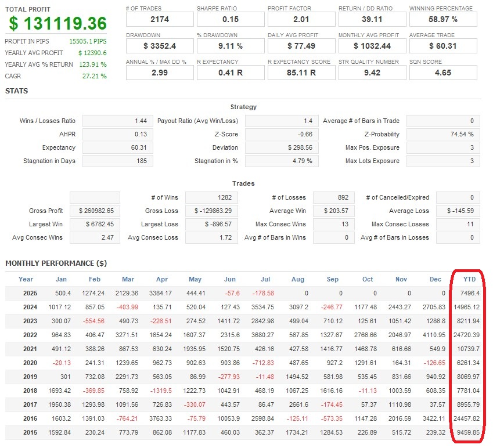This screenshot has width=493, height=448.
Task: Click the % Drawdown value 9.11 %
Action: 231,46
